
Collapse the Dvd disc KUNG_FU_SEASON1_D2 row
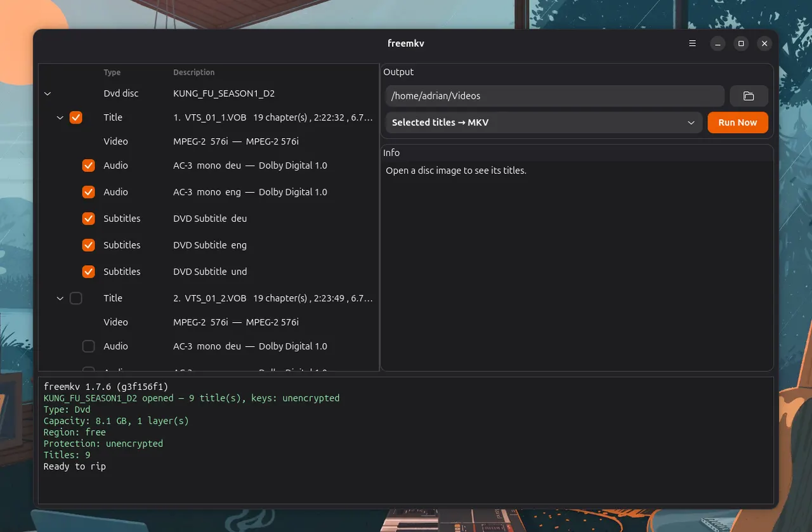pos(48,93)
